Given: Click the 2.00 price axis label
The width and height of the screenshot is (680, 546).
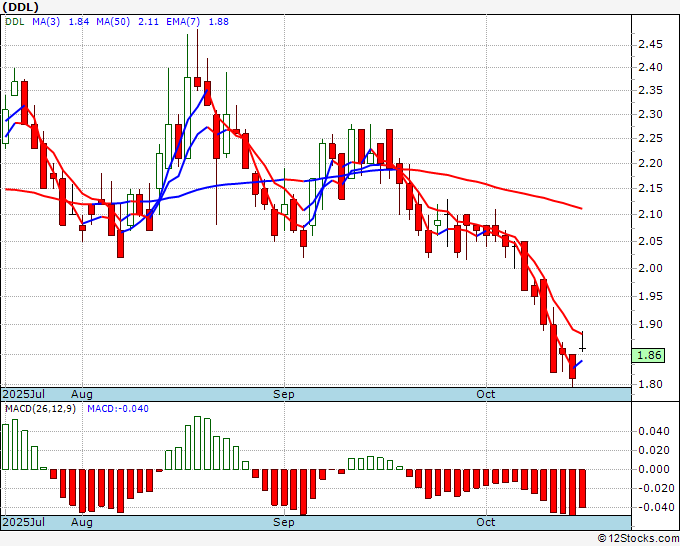Looking at the screenshot, I should click(650, 268).
